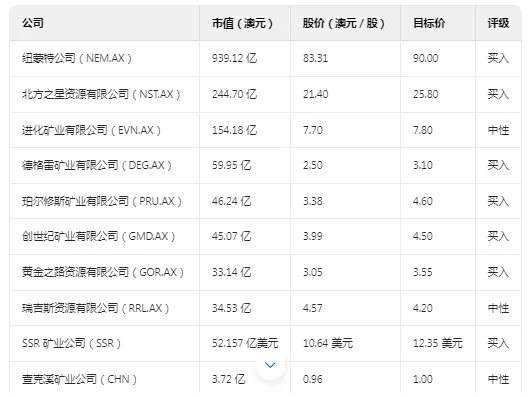Click the 目标价 column header

[x=429, y=23]
